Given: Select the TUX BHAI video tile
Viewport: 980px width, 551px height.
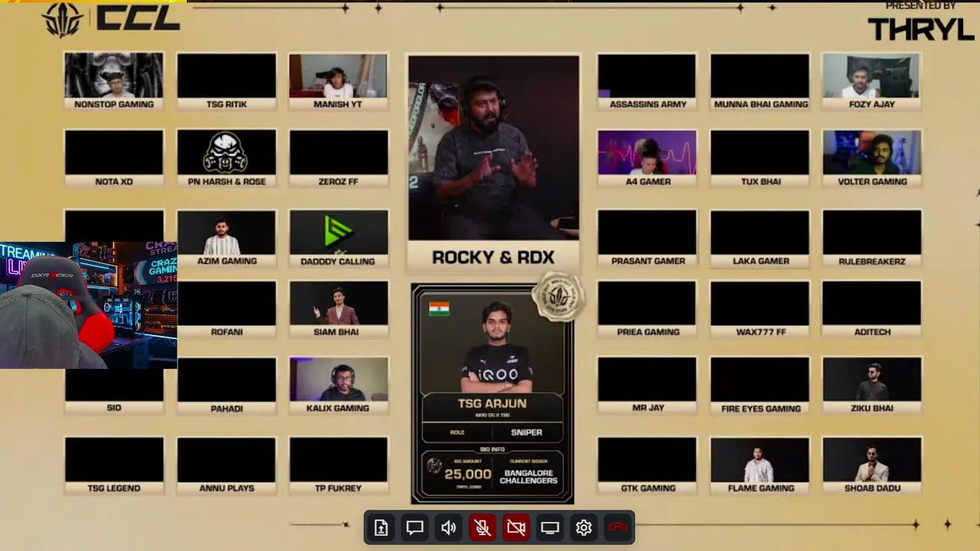Looking at the screenshot, I should tap(760, 158).
